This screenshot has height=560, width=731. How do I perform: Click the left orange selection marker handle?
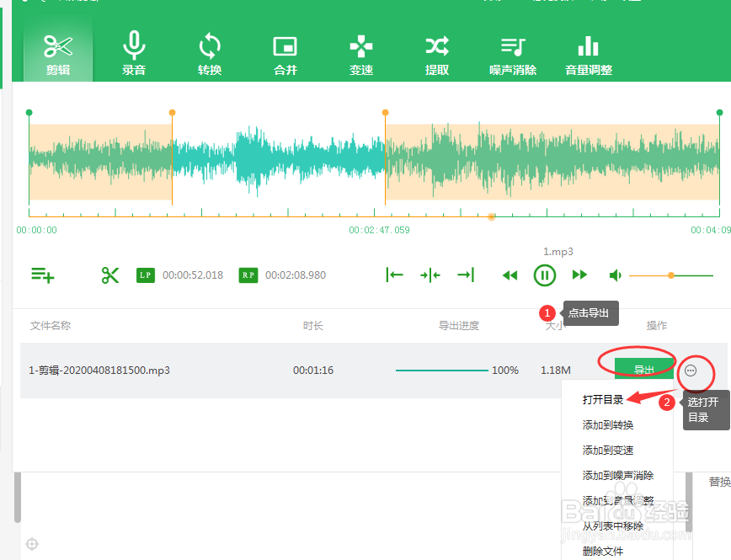click(172, 112)
